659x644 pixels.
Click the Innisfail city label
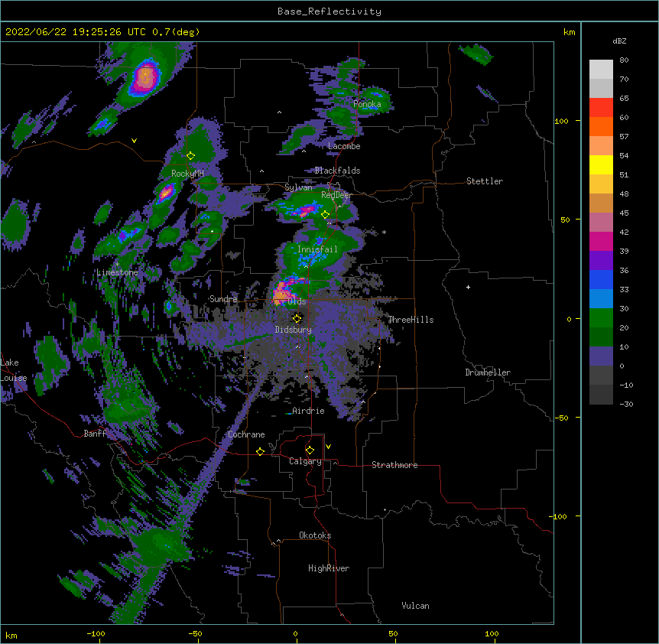tap(317, 249)
